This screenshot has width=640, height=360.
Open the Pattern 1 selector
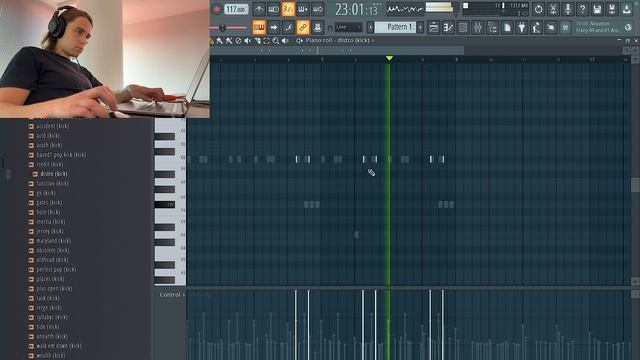(395, 27)
